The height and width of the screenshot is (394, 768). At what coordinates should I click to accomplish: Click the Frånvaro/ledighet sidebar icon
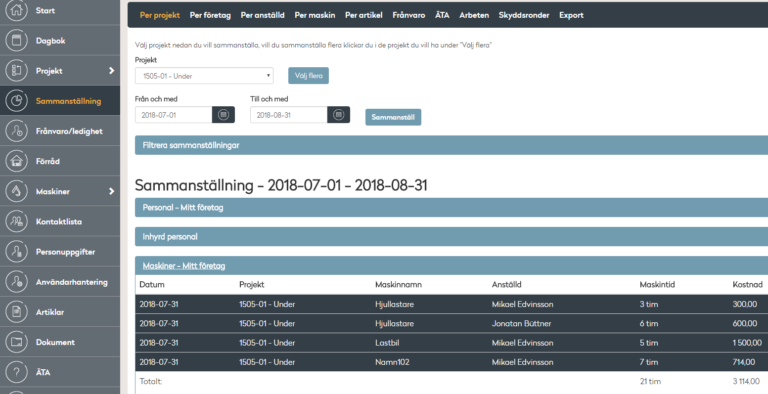click(17, 131)
